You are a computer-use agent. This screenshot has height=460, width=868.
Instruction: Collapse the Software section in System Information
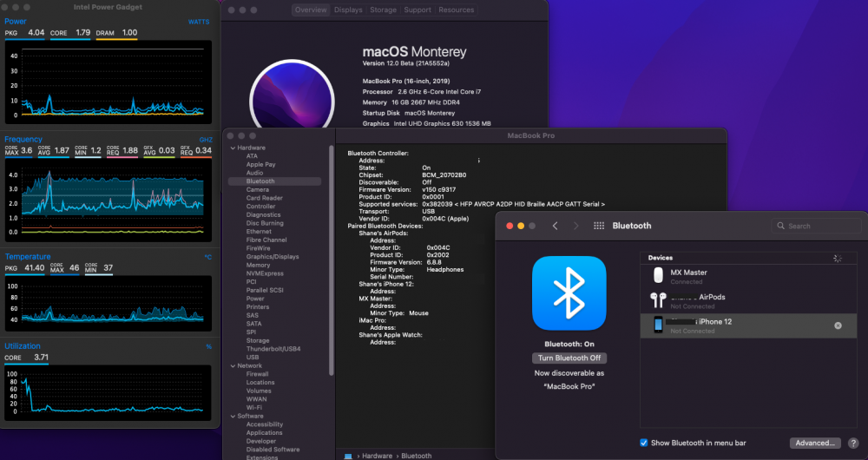[x=233, y=417]
